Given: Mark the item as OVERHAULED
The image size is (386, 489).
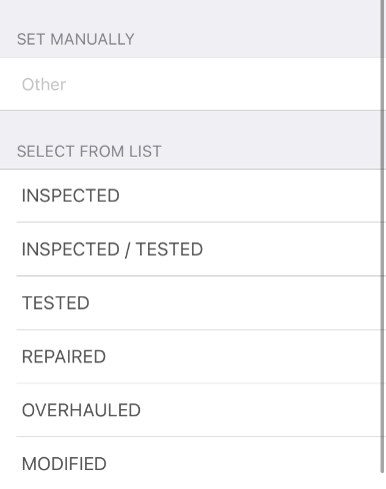Looking at the screenshot, I should (191, 410).
